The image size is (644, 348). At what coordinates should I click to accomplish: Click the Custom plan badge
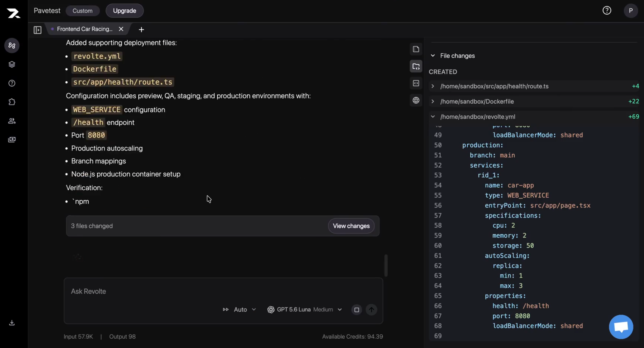pos(82,11)
